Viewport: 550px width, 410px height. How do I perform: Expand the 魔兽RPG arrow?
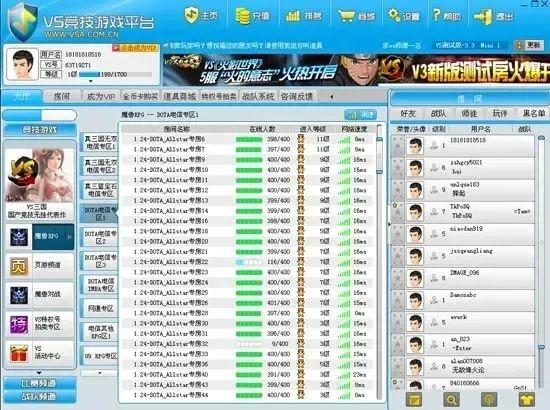[70, 237]
